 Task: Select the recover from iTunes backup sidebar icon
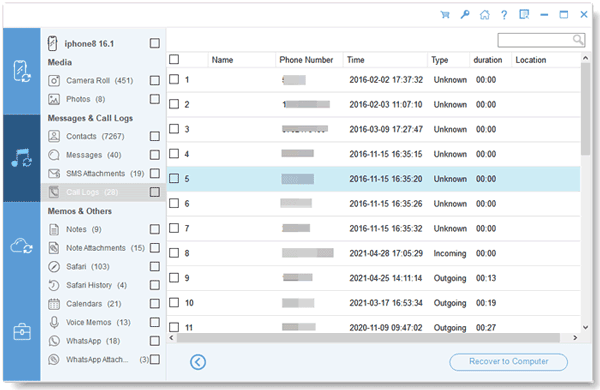[x=21, y=158]
